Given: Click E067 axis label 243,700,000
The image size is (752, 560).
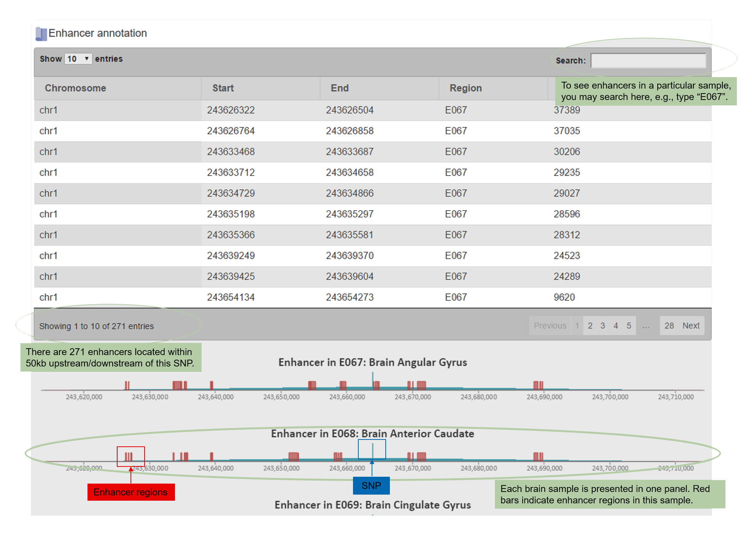Looking at the screenshot, I should [610, 397].
